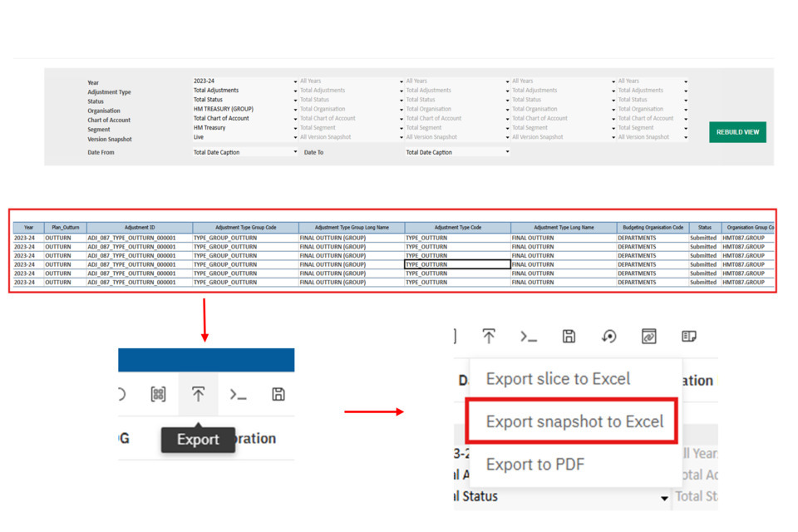798x532 pixels.
Task: Click the circular arrow reset icon
Action: pos(609,336)
